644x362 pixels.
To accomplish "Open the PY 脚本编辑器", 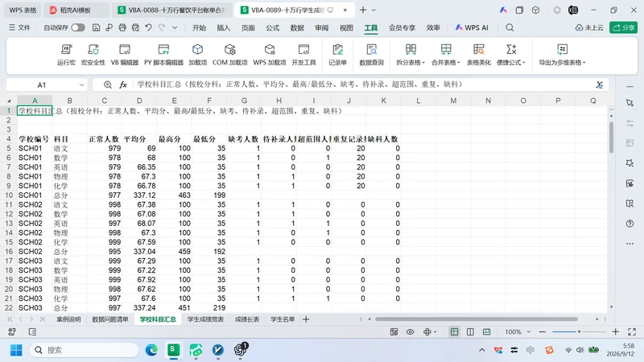I will (163, 55).
